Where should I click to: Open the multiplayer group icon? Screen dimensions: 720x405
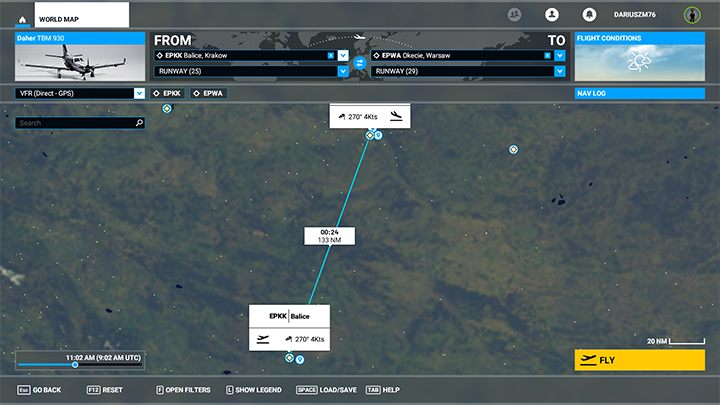515,15
